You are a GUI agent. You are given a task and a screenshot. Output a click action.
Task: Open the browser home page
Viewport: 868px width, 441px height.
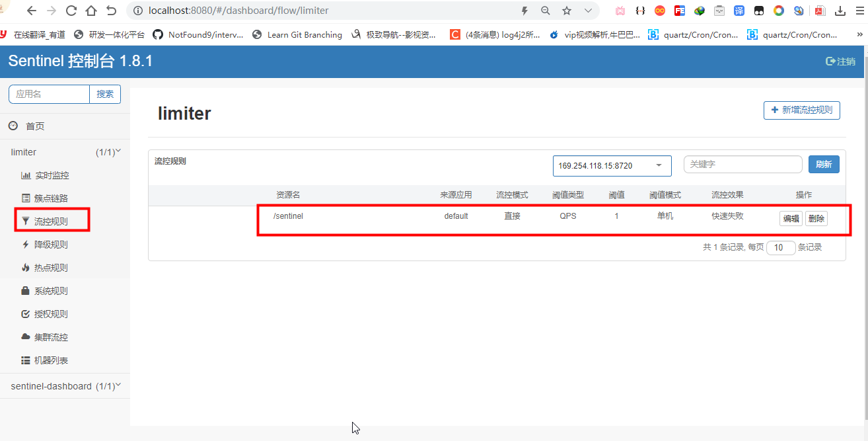click(91, 11)
